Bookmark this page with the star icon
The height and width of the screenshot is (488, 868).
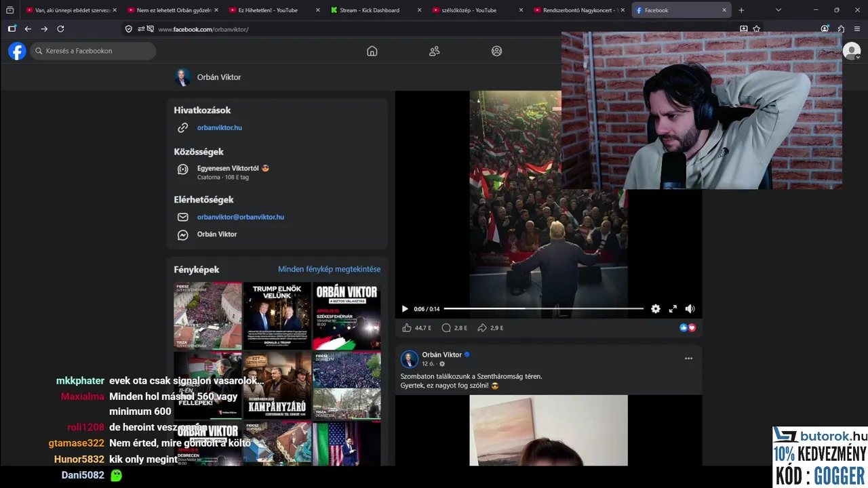(756, 29)
